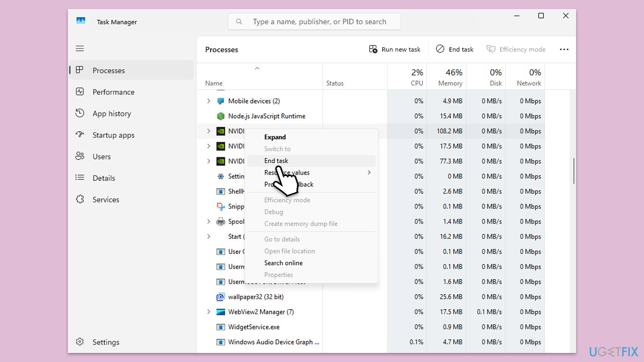Click the second NVIDIA process icon
The image size is (644, 362).
pyautogui.click(x=220, y=146)
